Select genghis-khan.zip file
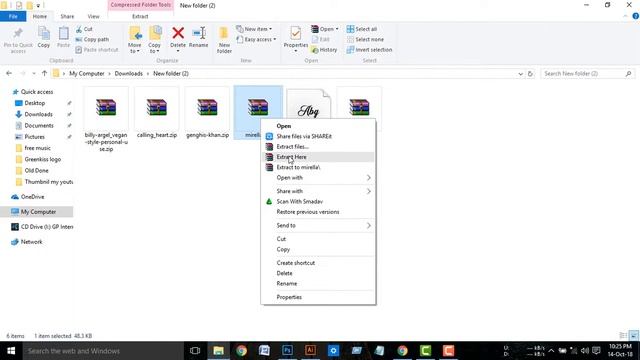This screenshot has width=640, height=360. click(x=207, y=113)
